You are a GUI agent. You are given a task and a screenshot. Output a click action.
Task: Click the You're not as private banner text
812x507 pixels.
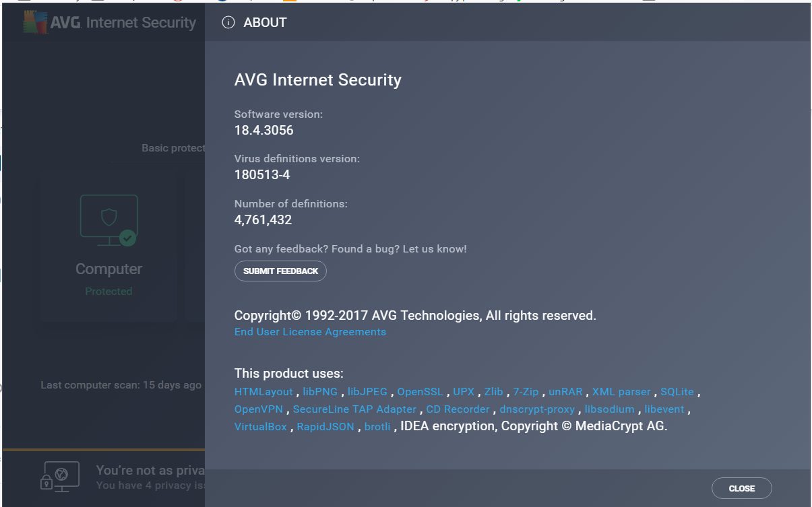coord(150,470)
